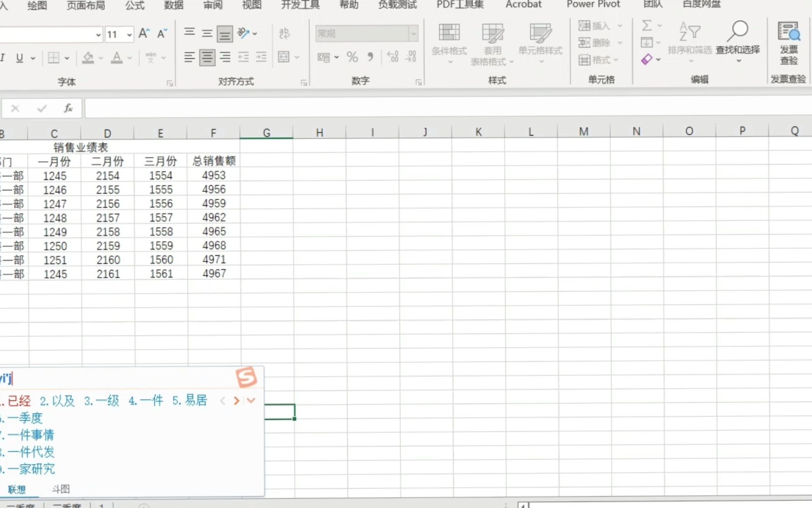The width and height of the screenshot is (812, 508).
Task: Click the formula bar cancel X icon
Action: pyautogui.click(x=15, y=109)
